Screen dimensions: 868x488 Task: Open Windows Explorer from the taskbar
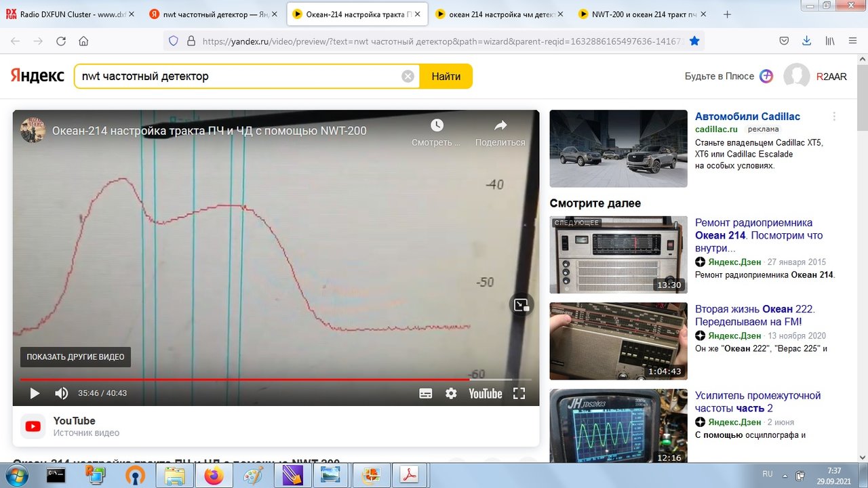[174, 475]
